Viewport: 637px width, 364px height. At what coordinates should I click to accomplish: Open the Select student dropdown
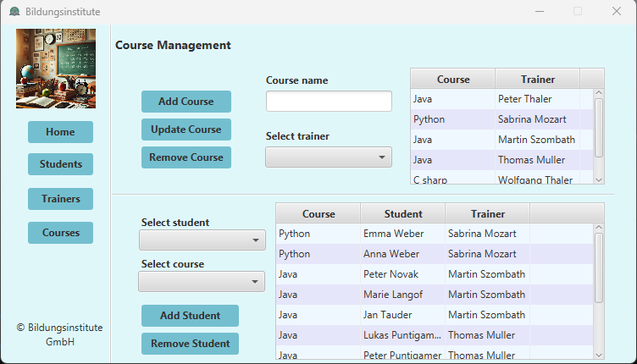click(202, 241)
